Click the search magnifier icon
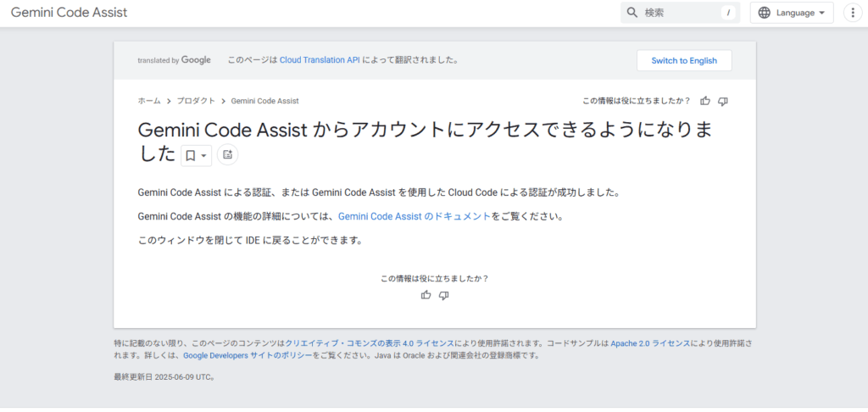 click(632, 13)
